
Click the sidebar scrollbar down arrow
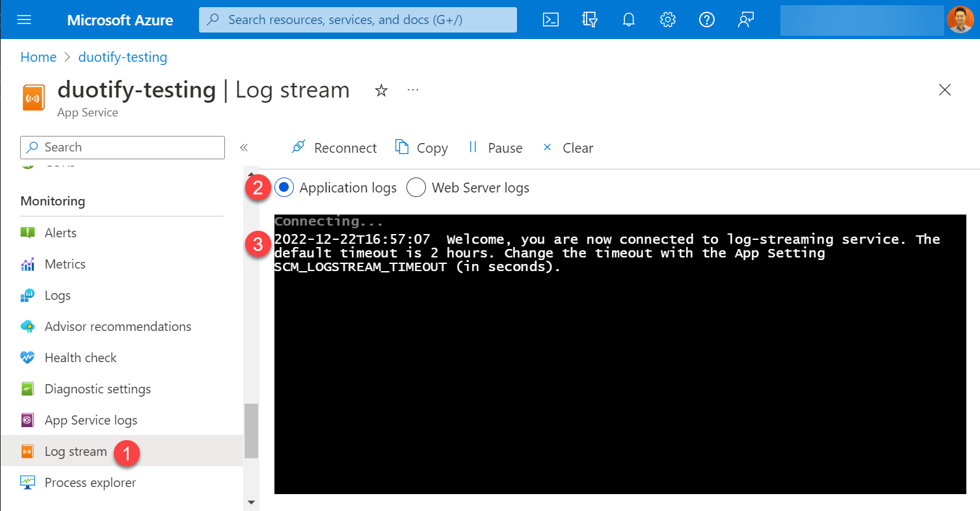point(251,503)
